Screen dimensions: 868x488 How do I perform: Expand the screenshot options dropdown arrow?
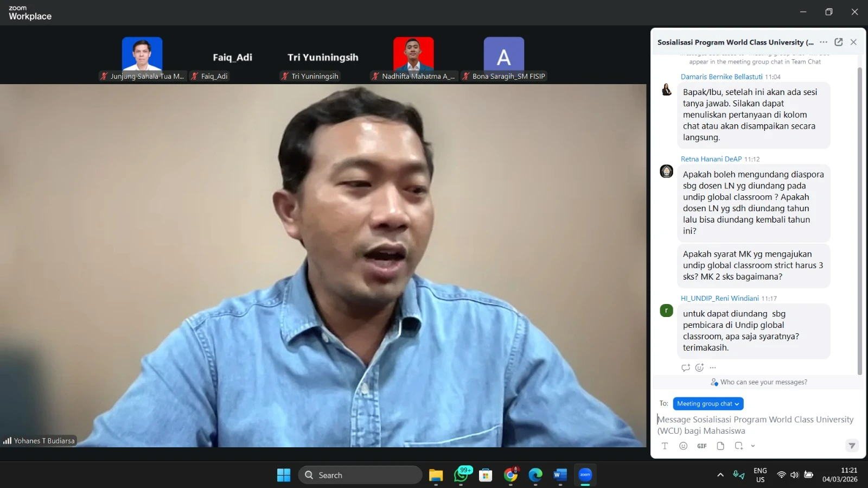[753, 446]
